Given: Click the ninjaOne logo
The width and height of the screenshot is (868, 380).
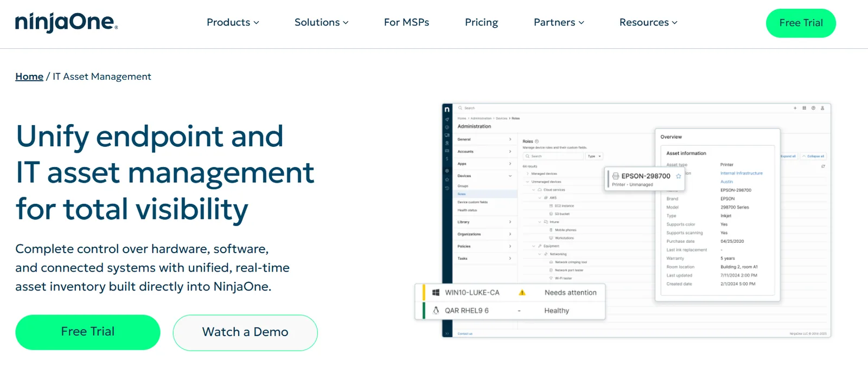Looking at the screenshot, I should (66, 22).
